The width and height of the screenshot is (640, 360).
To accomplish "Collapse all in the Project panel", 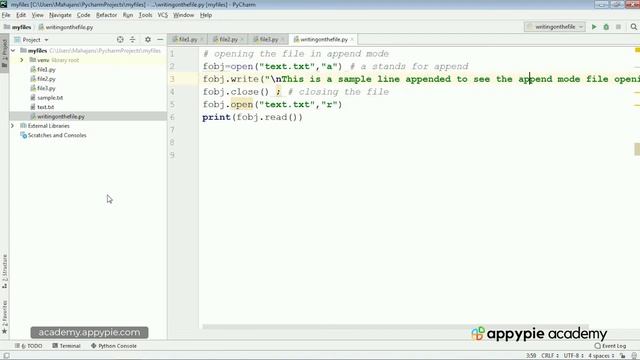I will 132,40.
